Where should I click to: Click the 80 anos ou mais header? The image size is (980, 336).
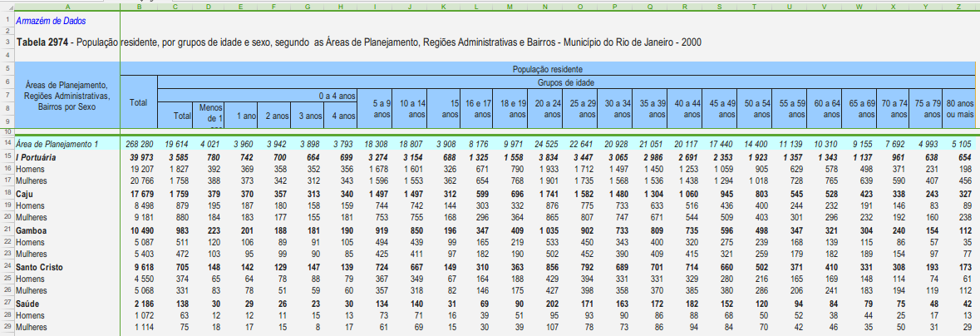point(958,108)
